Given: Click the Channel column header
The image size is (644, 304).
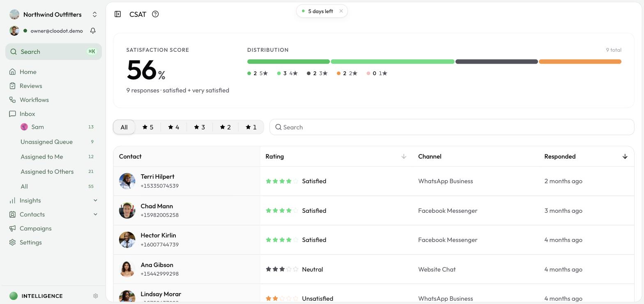Looking at the screenshot, I should (x=430, y=157).
